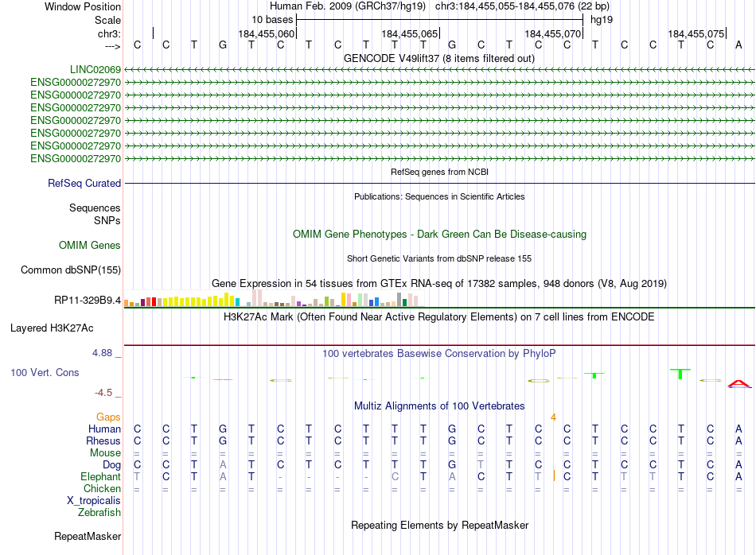Viewport: 756px width, 555px height.
Task: Click the 'H3K27Ac Mark' ENCODE track title
Action: click(x=439, y=317)
